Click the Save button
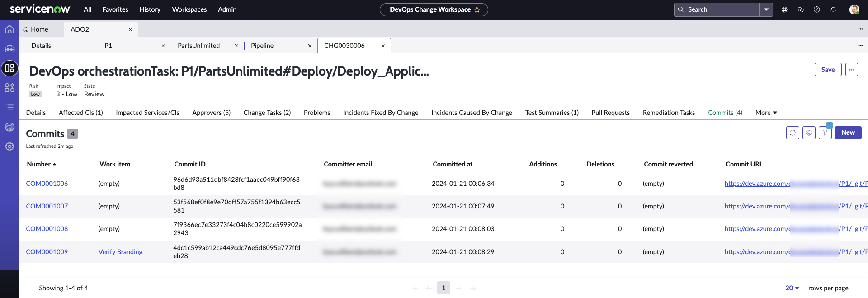The image size is (868, 298). pyautogui.click(x=828, y=70)
